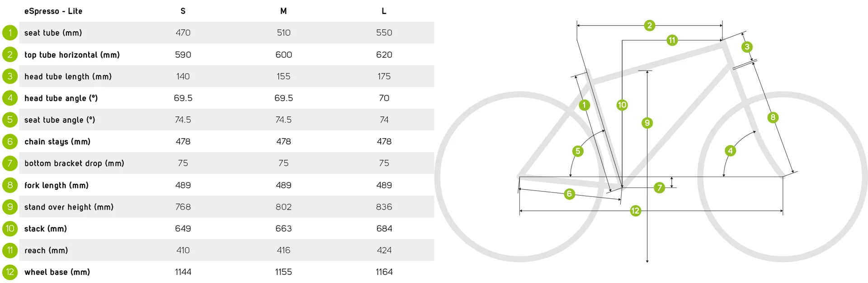Click marker 5 seat tube angle on diagram
This screenshot has height=283, width=868.
[x=578, y=151]
